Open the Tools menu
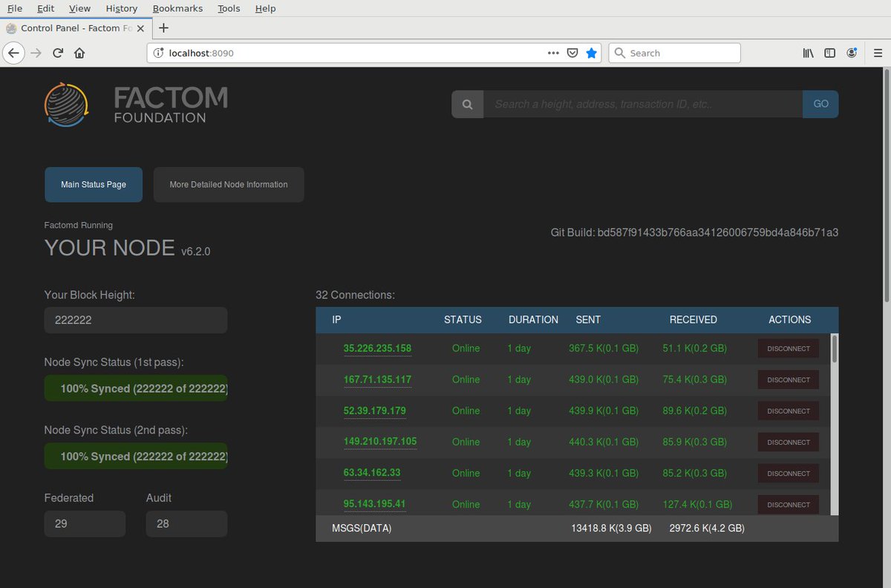Image resolution: width=891 pixels, height=588 pixels. (x=229, y=8)
